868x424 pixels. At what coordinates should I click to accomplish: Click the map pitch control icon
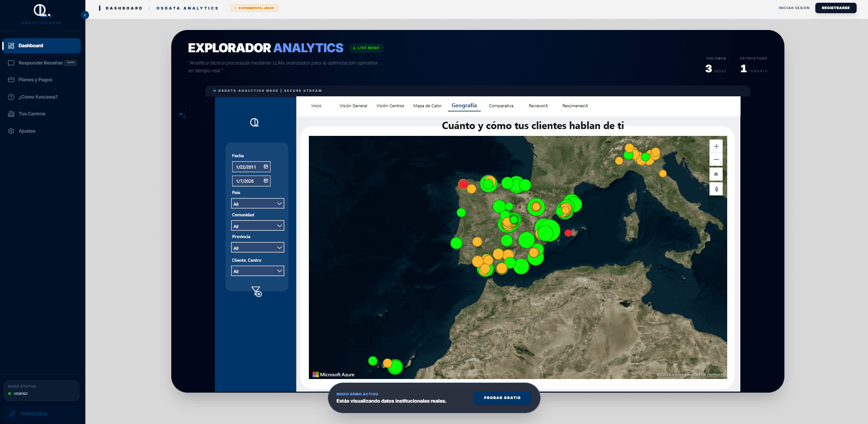(716, 174)
